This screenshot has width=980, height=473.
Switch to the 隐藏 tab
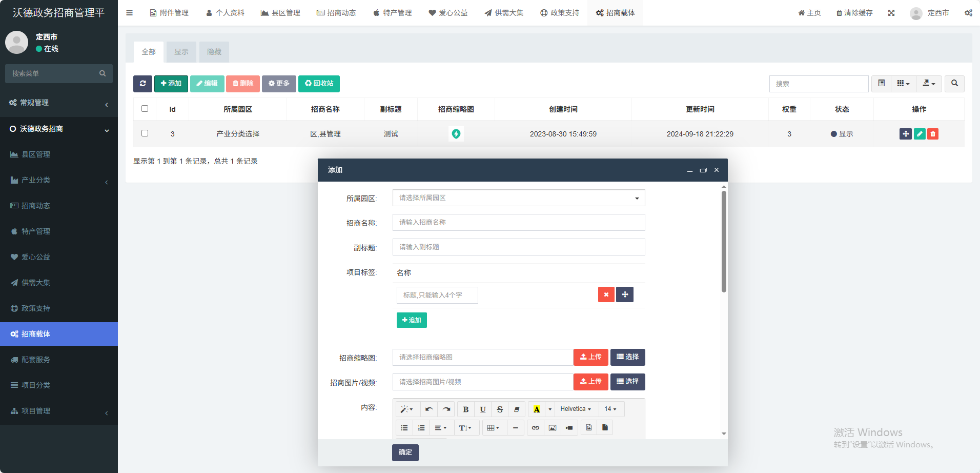click(214, 52)
